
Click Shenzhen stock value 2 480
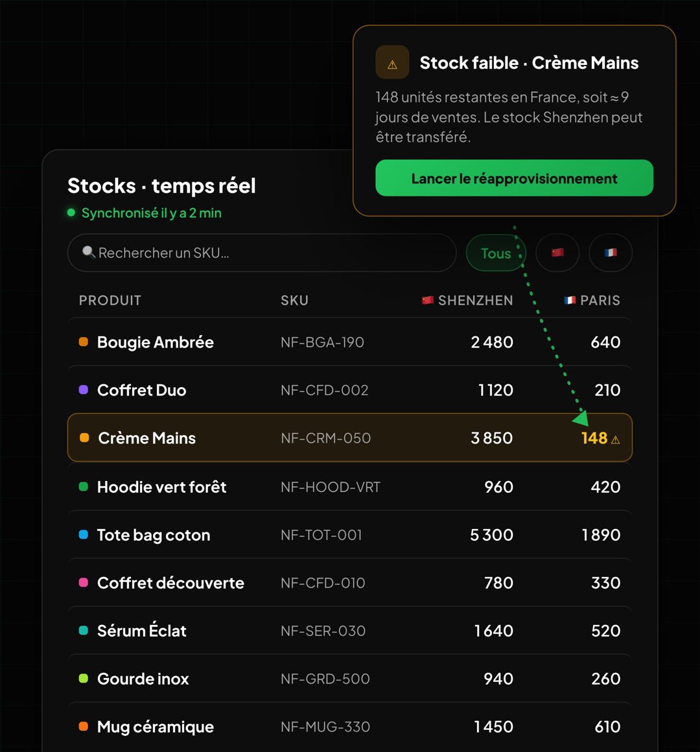(x=492, y=342)
